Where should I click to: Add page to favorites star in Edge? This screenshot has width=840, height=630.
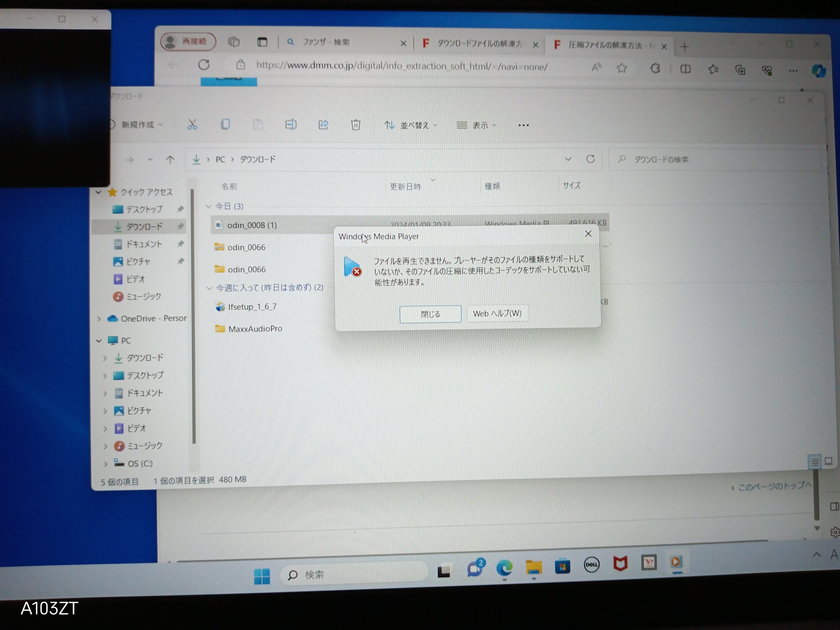pos(622,68)
